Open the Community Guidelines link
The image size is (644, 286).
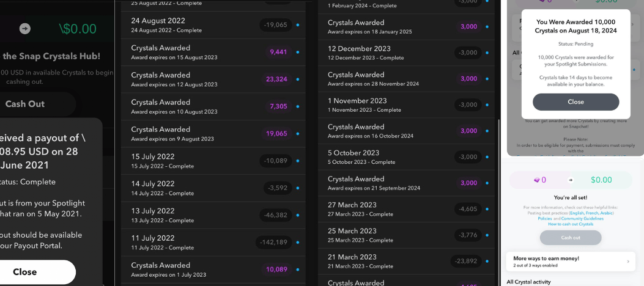tap(582, 218)
